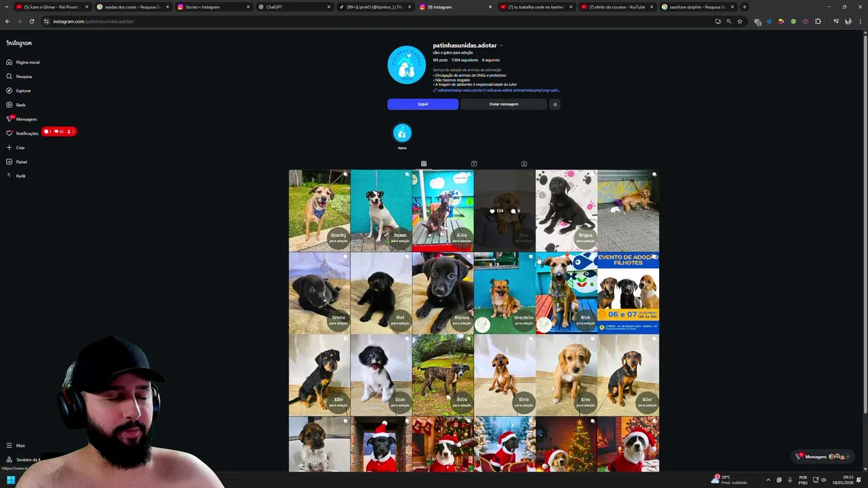Open Painel in the sidebar
868x488 pixels.
coord(16,162)
